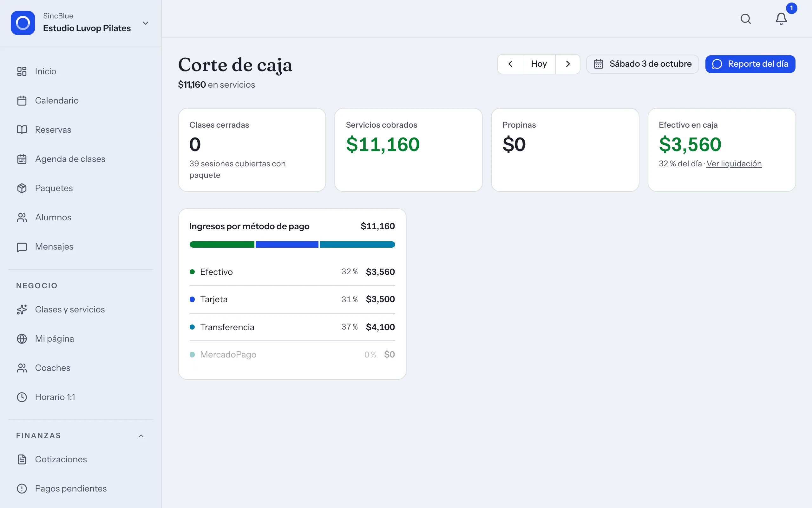Image resolution: width=812 pixels, height=508 pixels.
Task: Click the teal Transferencia bar segment
Action: tap(357, 244)
